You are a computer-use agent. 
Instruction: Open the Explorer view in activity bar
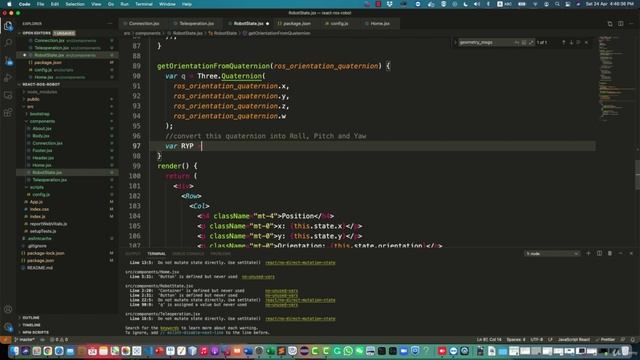(8, 26)
